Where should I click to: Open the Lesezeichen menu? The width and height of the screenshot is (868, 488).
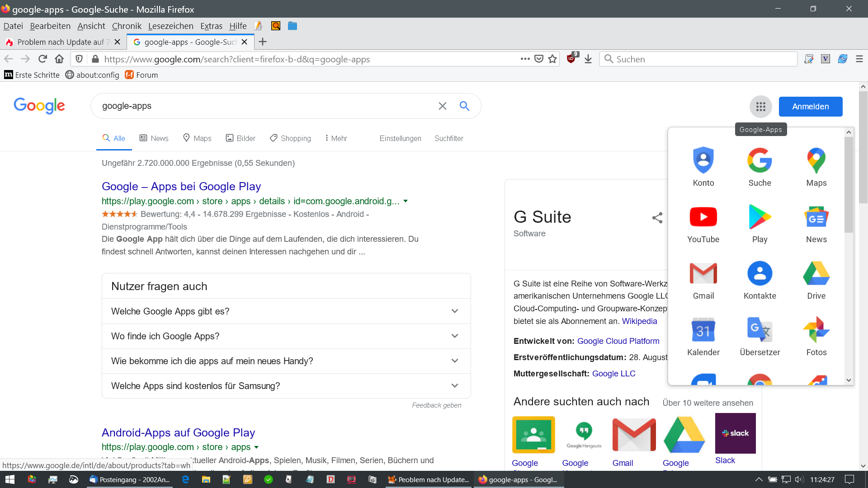[170, 26]
